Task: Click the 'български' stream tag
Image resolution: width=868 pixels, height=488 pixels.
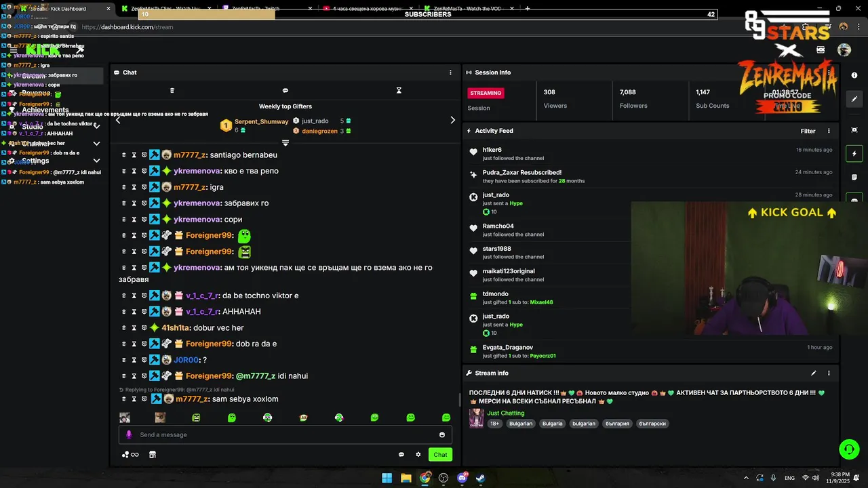Action: (x=652, y=424)
